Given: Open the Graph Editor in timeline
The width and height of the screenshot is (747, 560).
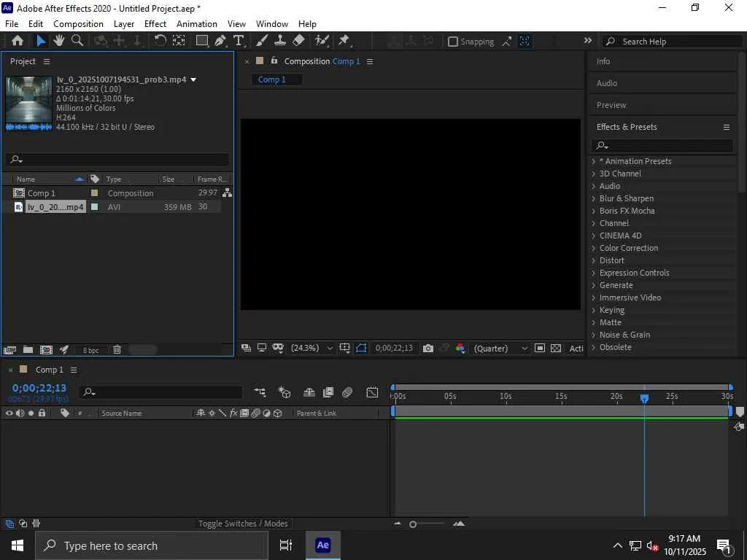Looking at the screenshot, I should point(372,392).
